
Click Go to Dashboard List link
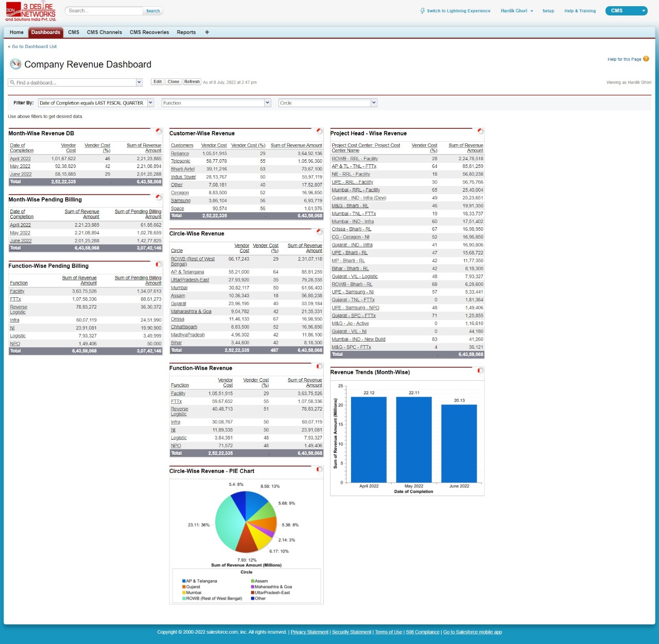[x=34, y=46]
